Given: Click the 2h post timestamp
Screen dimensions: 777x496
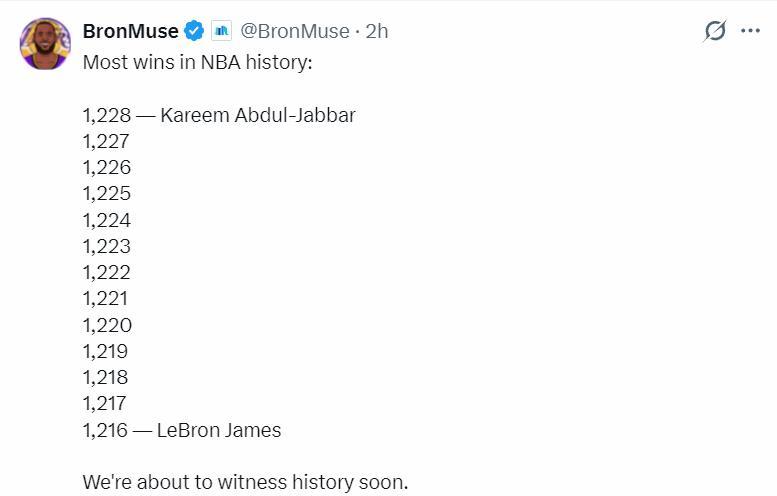Looking at the screenshot, I should 377,31.
